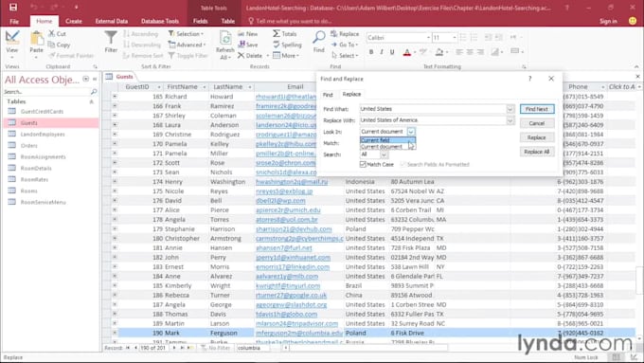Viewport: 644px width, 363px height.
Task: Click Save record in Records group
Action: click(248, 45)
